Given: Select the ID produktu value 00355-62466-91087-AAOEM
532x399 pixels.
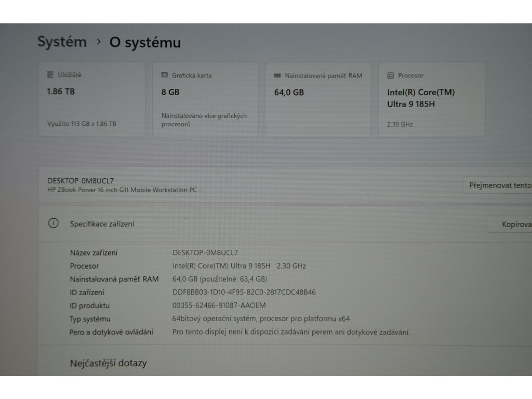Looking at the screenshot, I should tap(219, 305).
